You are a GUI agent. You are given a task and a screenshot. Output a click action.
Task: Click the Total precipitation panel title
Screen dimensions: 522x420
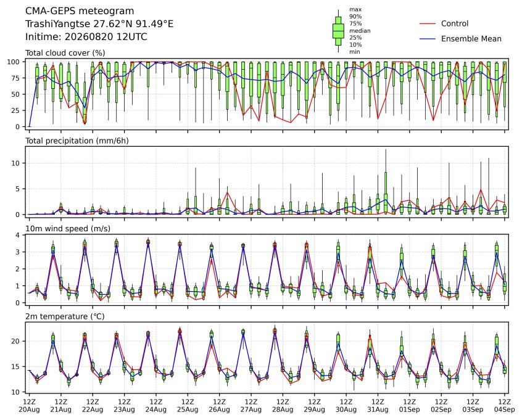(x=77, y=141)
